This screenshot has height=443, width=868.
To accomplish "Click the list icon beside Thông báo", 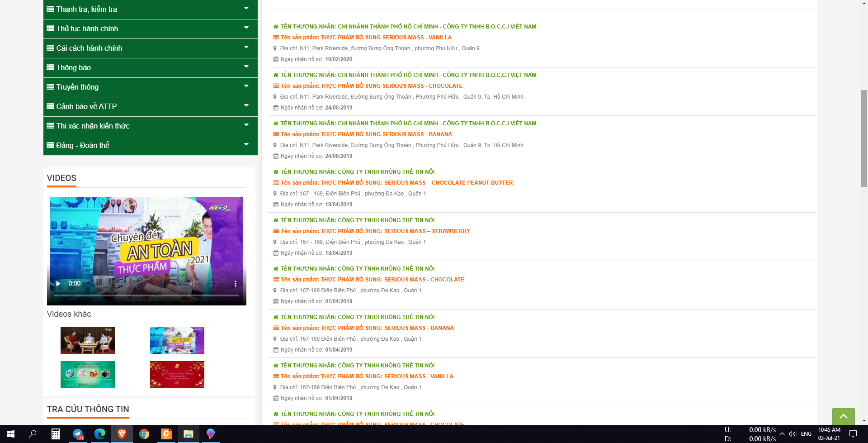I will coord(50,67).
